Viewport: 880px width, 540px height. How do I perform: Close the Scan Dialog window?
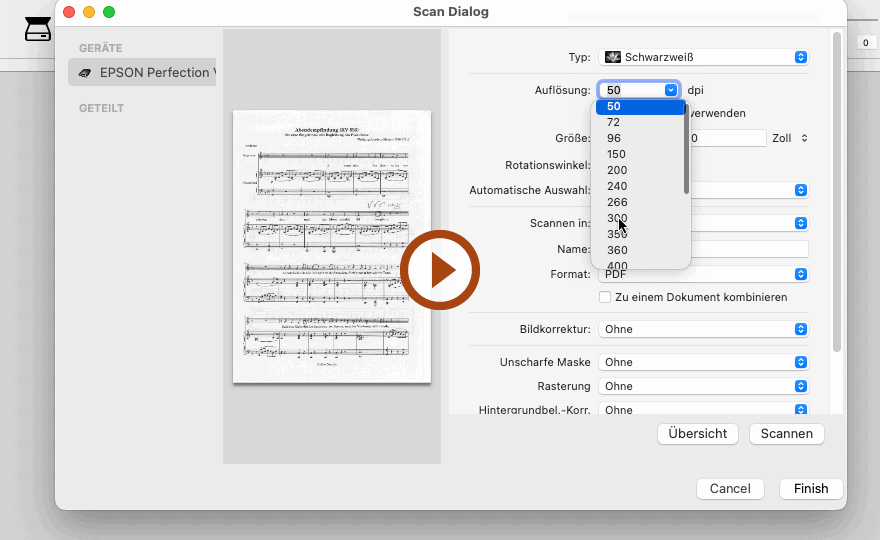click(69, 12)
